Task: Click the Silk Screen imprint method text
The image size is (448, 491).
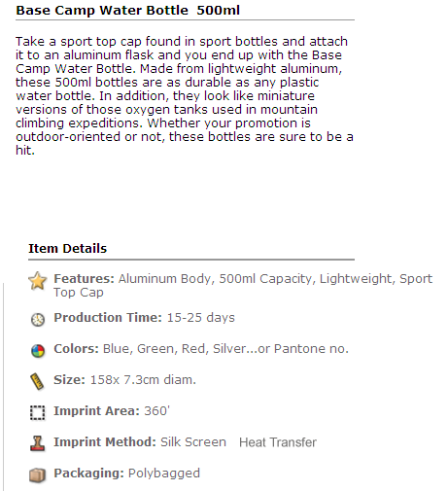Action: (x=193, y=442)
